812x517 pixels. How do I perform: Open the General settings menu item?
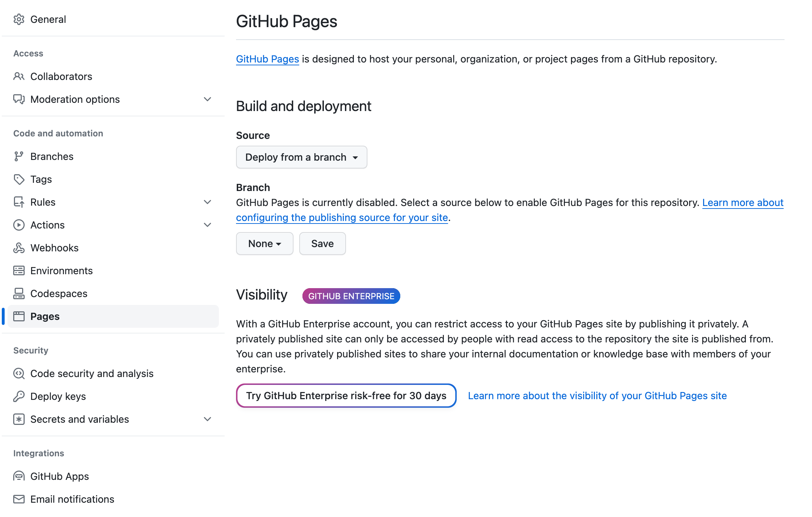[113, 19]
